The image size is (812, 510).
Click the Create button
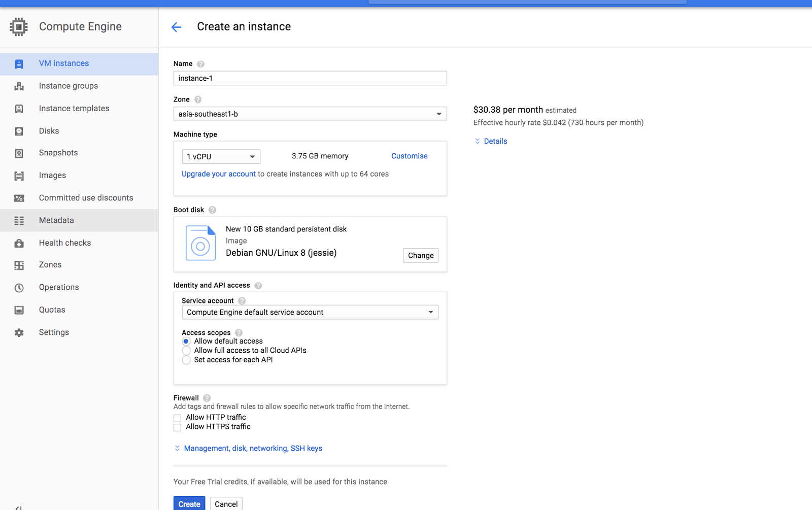[189, 504]
